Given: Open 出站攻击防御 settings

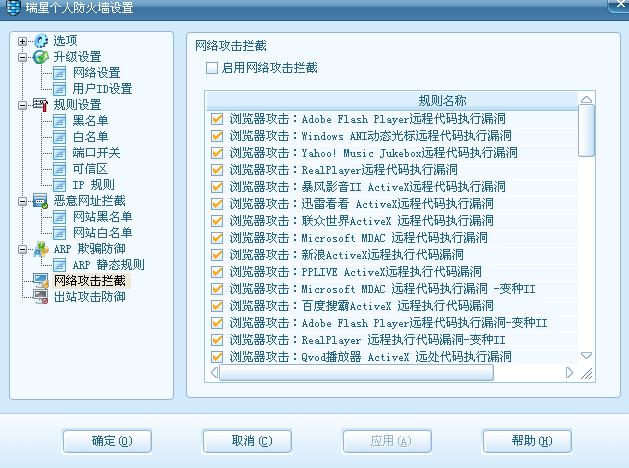Looking at the screenshot, I should point(90,297).
